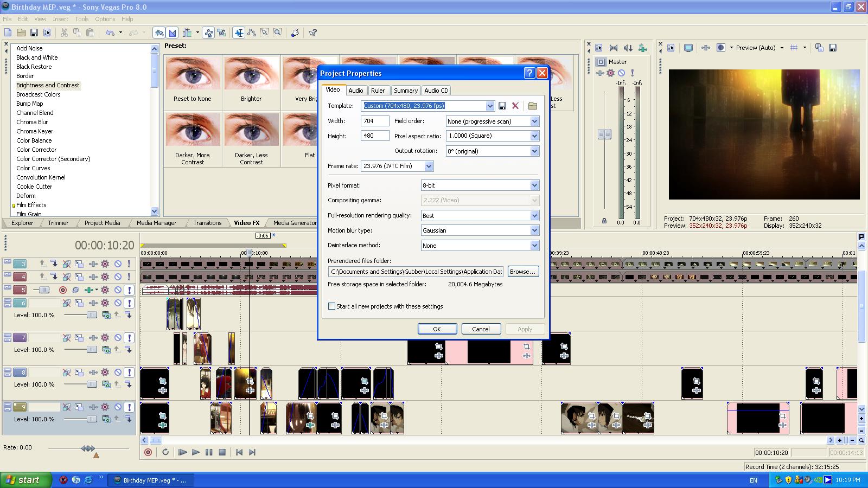Image resolution: width=868 pixels, height=488 pixels.
Task: Open the Pixel aspect ratio dropdown
Action: click(x=534, y=136)
